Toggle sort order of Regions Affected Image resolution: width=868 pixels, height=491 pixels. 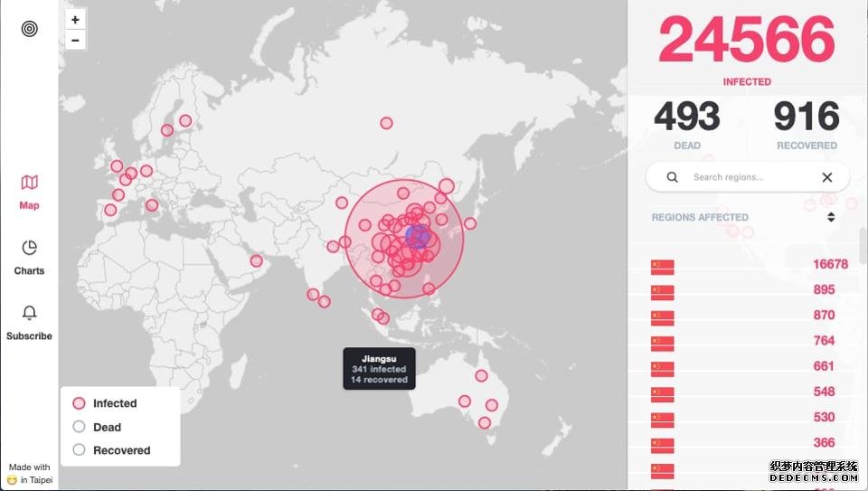830,217
